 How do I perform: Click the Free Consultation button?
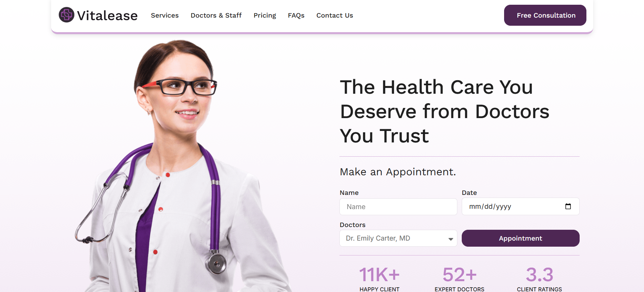coord(545,15)
